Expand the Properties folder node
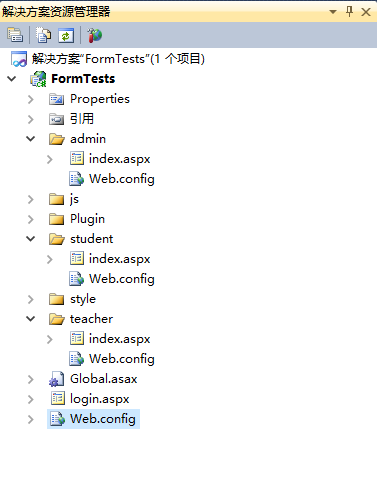Screen dimensions: 377x479 31,99
